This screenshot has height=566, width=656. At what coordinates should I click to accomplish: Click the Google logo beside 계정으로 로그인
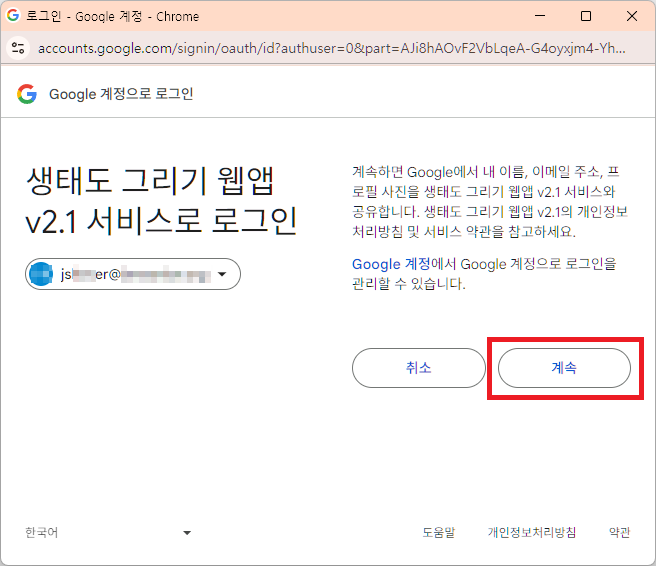coord(27,94)
